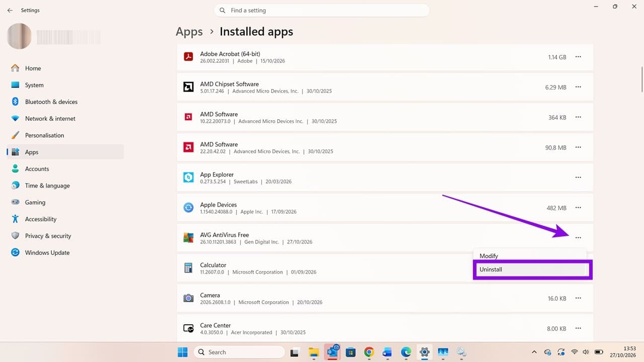Open Microsoft Edge from the taskbar
The height and width of the screenshot is (362, 644).
[x=406, y=352]
